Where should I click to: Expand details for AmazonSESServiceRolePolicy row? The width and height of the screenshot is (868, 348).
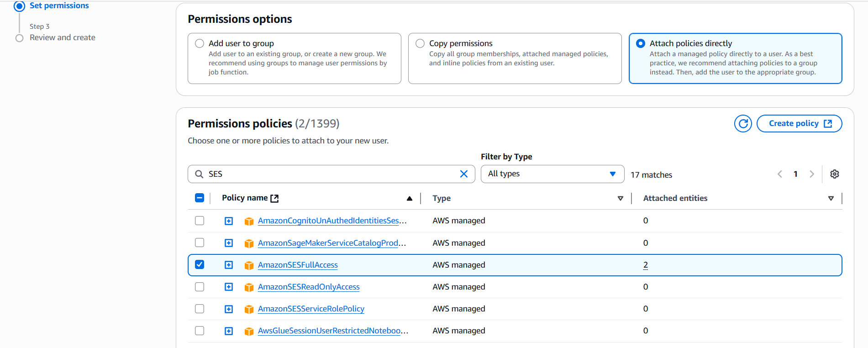point(229,309)
